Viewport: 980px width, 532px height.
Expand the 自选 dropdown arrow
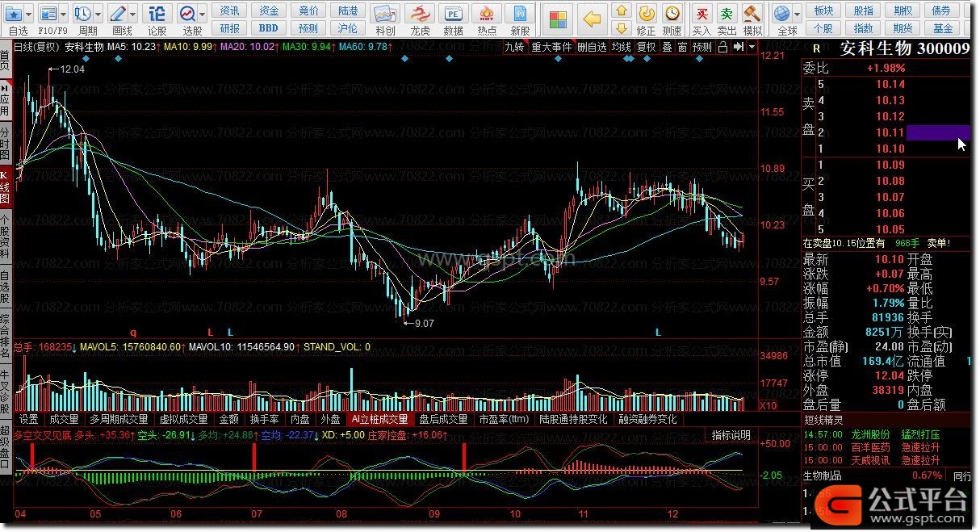[x=30, y=14]
